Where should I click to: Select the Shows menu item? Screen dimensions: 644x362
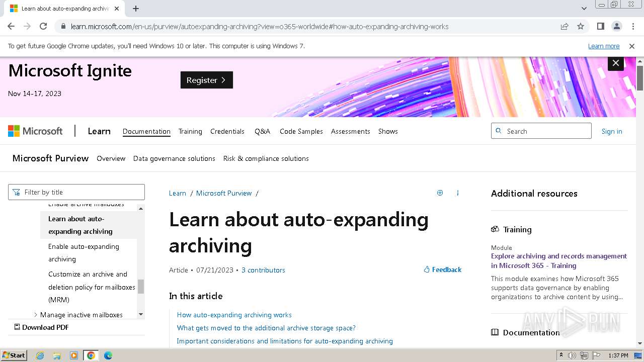(388, 131)
